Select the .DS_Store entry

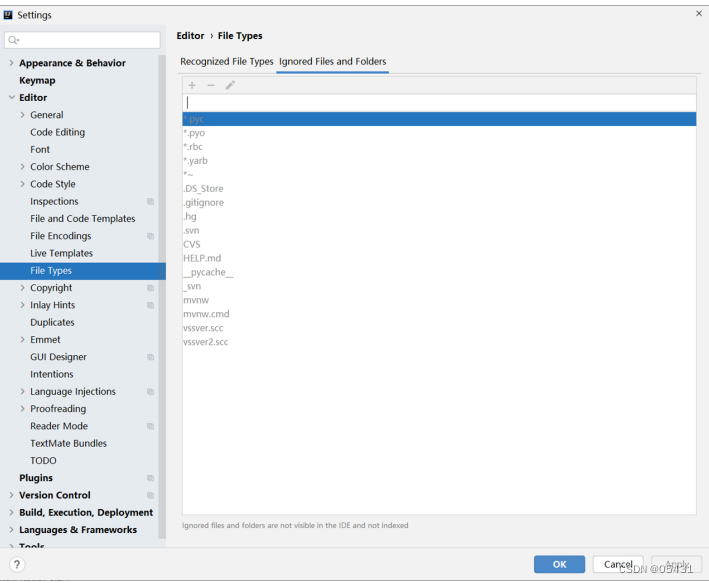click(x=439, y=189)
